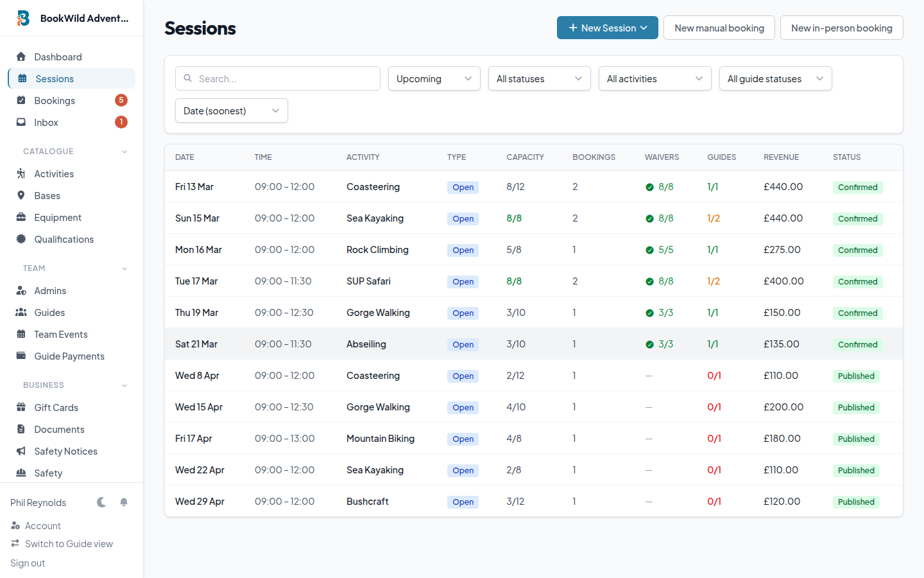This screenshot has width=924, height=578.
Task: Click the New manual booking button
Action: pyautogui.click(x=719, y=28)
